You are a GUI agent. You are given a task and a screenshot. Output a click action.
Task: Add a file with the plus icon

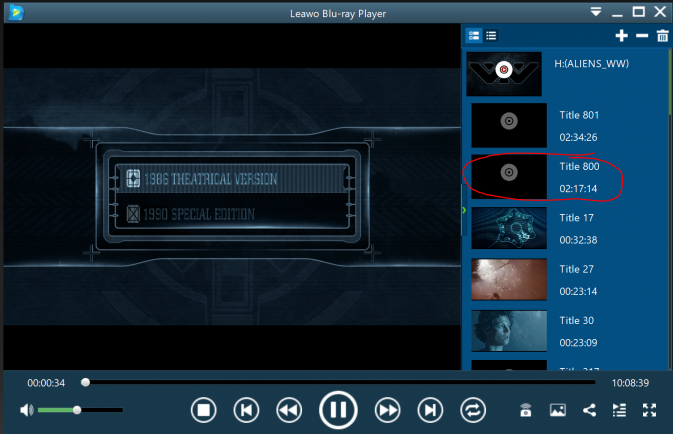tap(621, 36)
